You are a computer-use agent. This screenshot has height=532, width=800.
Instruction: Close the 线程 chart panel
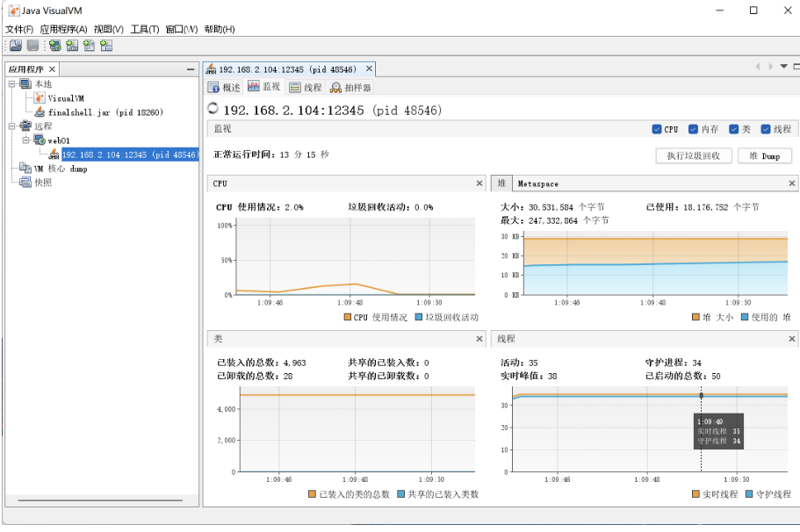tap(792, 339)
